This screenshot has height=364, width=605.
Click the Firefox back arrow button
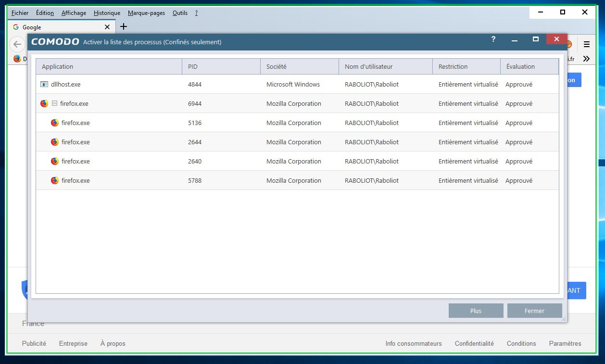tap(17, 44)
